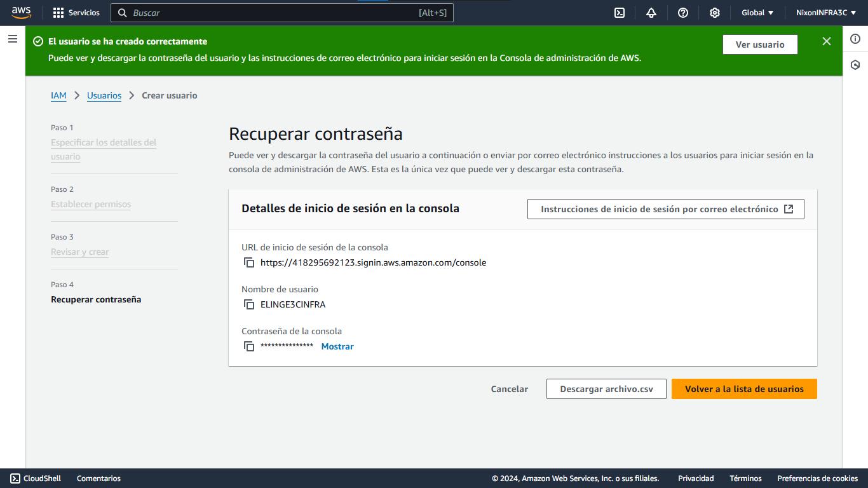Screen dimensions: 868x488
Task: Click the Especificar los detalles del usuario step
Action: pyautogui.click(x=104, y=149)
